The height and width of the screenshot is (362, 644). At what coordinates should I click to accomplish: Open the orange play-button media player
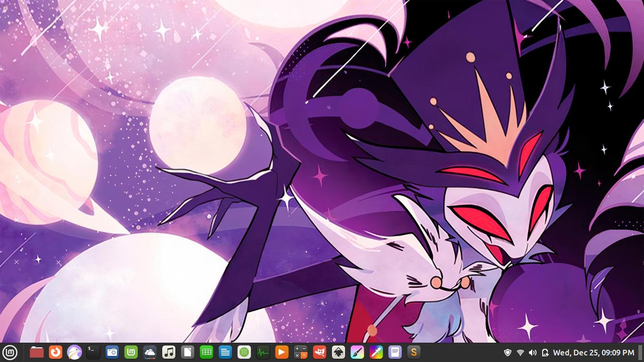point(282,352)
